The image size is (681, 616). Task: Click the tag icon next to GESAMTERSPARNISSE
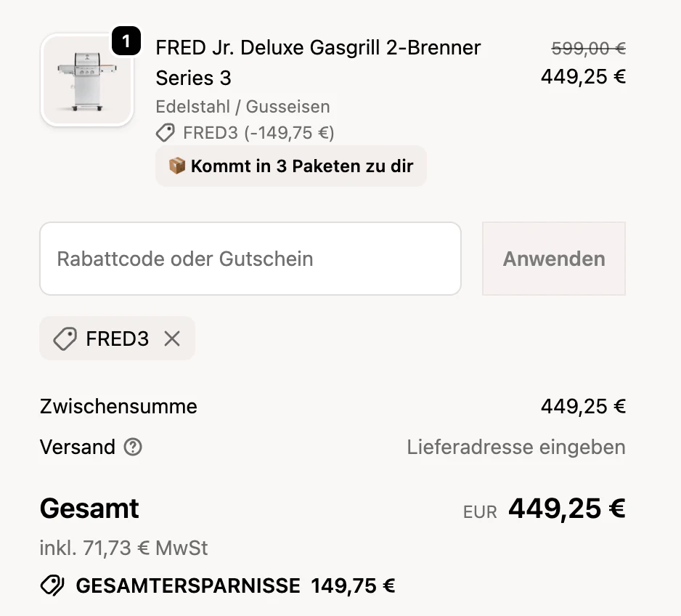[x=52, y=586]
